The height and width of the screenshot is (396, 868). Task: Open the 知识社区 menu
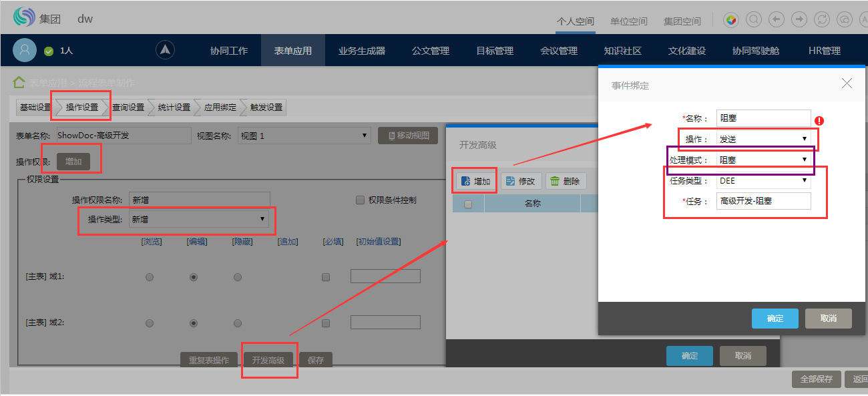pyautogui.click(x=622, y=51)
